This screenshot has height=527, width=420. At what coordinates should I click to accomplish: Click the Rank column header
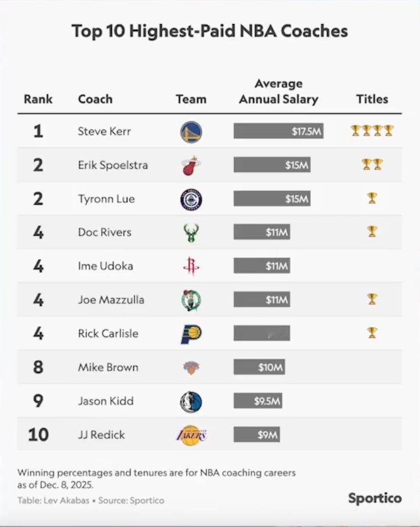click(38, 99)
